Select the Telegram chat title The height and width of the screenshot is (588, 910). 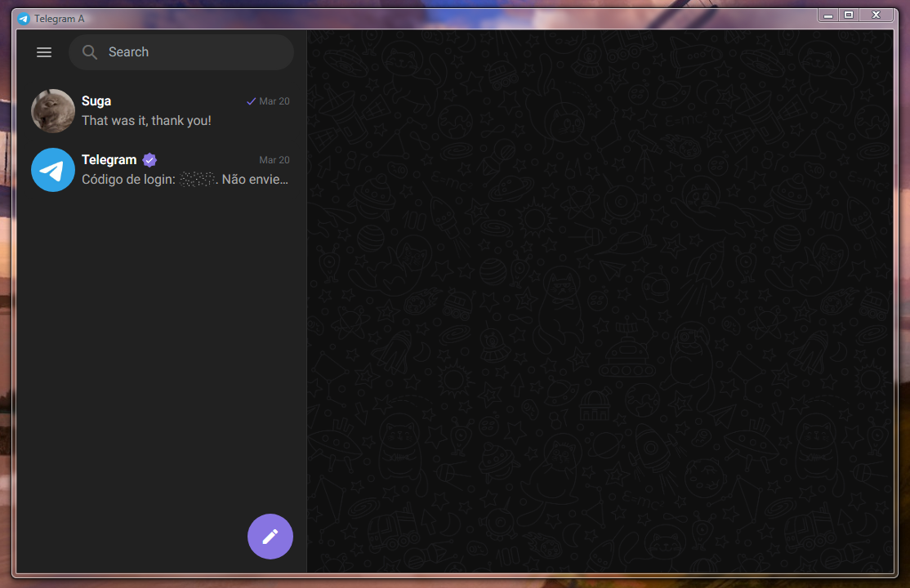(109, 159)
